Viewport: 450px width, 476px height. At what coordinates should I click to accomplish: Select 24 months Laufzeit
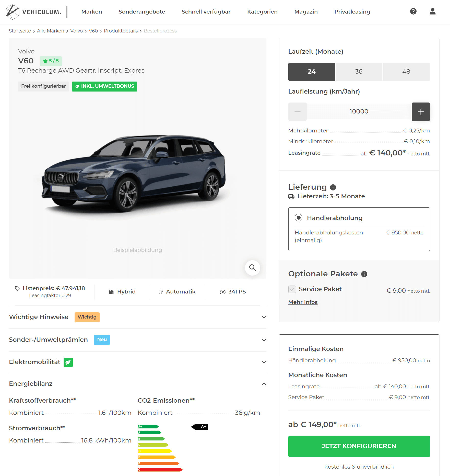point(312,72)
